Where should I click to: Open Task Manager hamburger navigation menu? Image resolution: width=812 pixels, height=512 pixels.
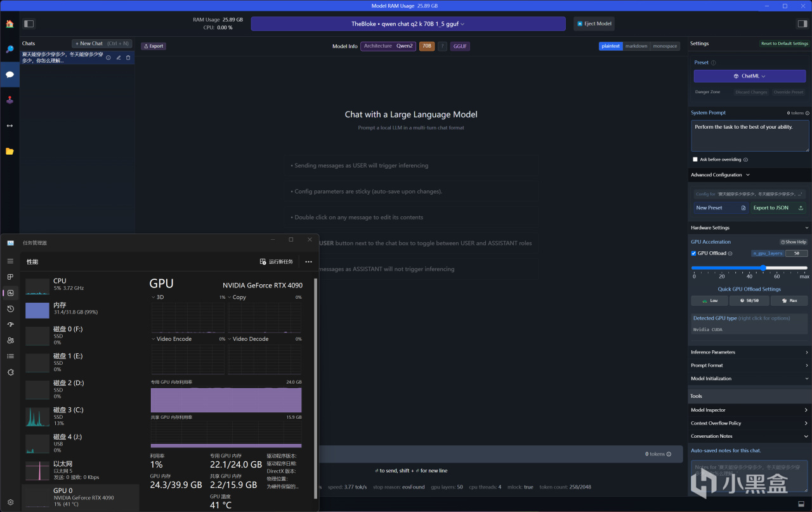10,261
